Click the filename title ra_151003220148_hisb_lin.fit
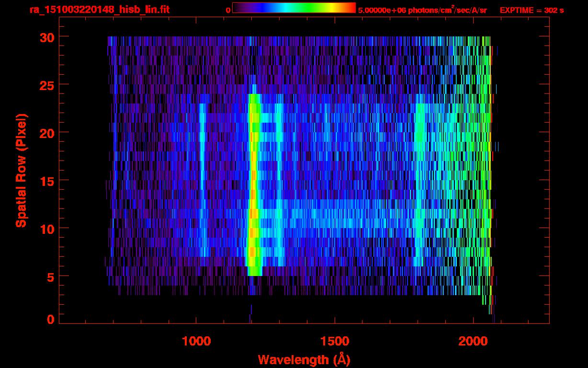 pos(99,10)
